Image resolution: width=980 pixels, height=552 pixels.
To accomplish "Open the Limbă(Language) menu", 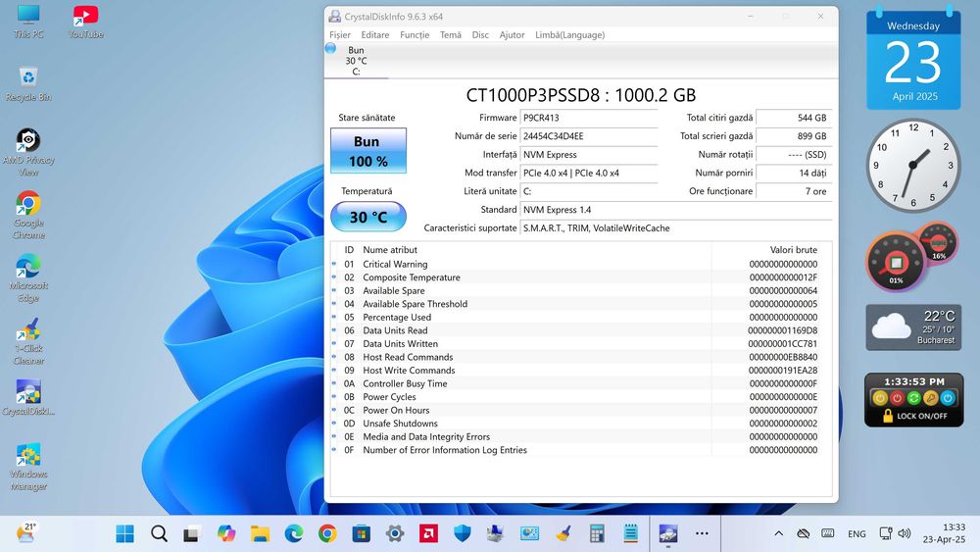I will [569, 34].
